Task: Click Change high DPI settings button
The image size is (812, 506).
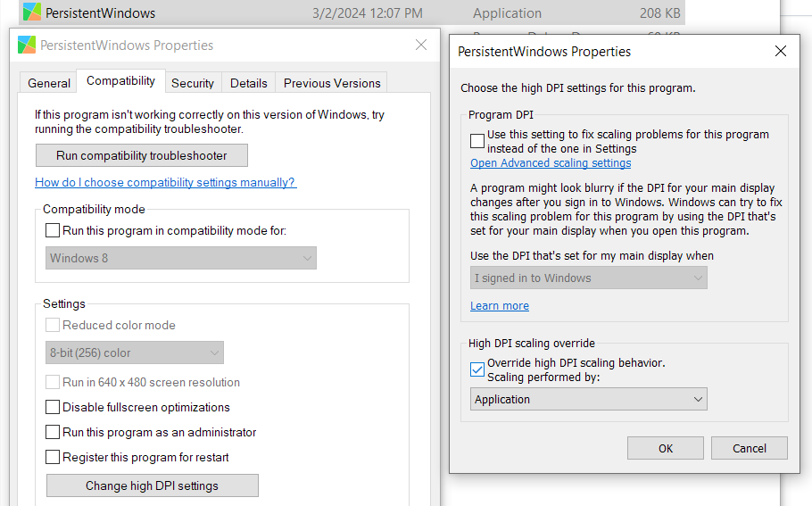Action: tap(153, 485)
